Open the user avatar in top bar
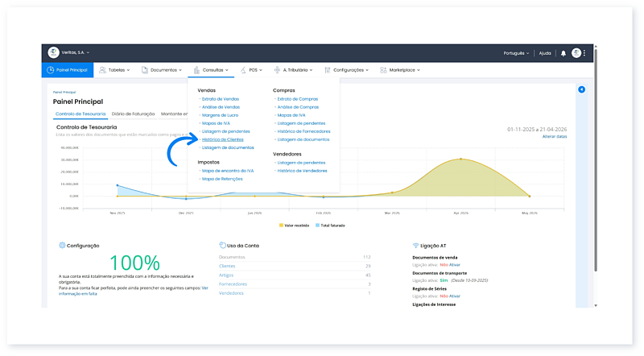 coord(576,53)
